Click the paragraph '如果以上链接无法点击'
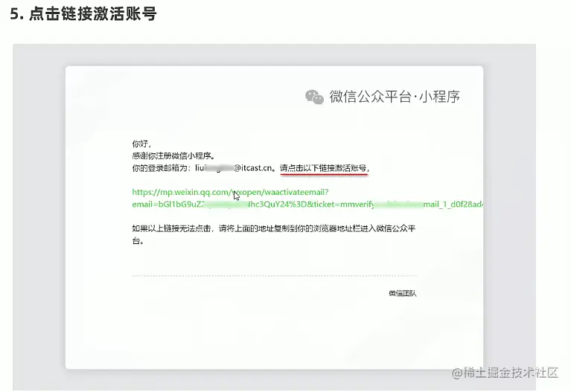This screenshot has height=392, width=571. point(274,234)
